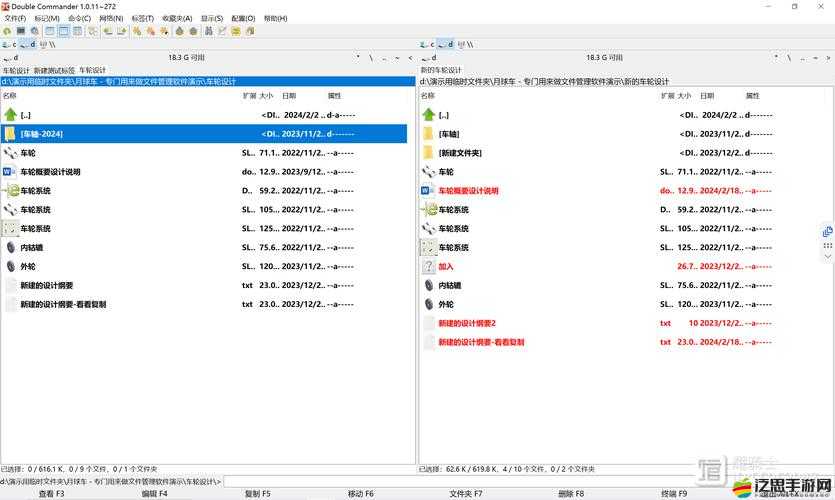835x500 pixels.
Task: Sort left panel by 名称 column header
Action: pos(10,96)
